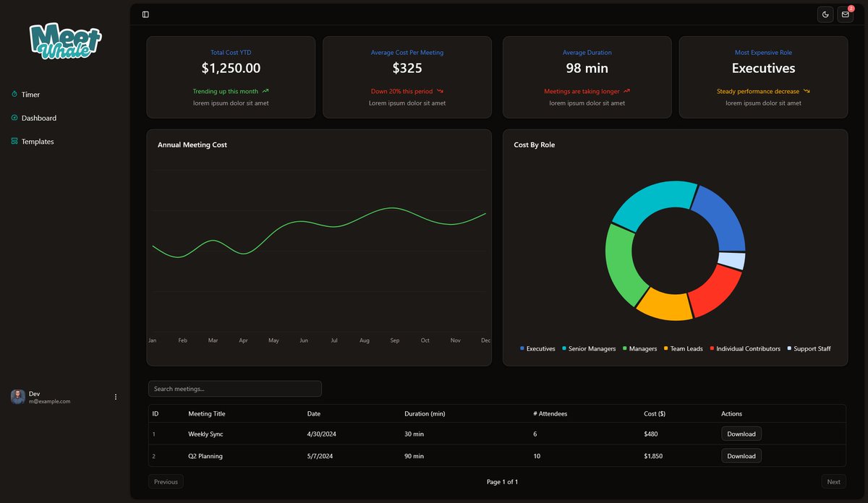Screen dimensions: 868x503
Task: Click the Duration (min) column header
Action: [x=425, y=414]
